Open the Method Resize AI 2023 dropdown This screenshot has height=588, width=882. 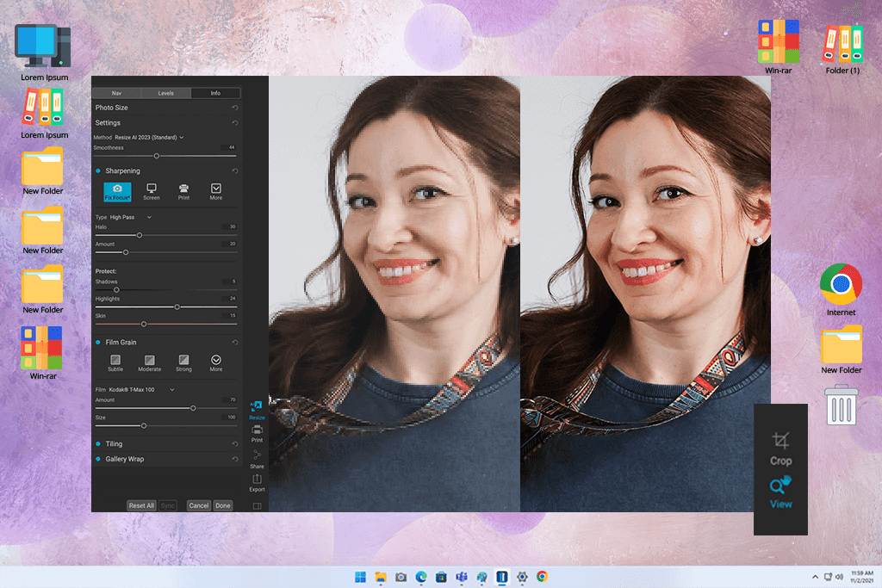tap(149, 137)
